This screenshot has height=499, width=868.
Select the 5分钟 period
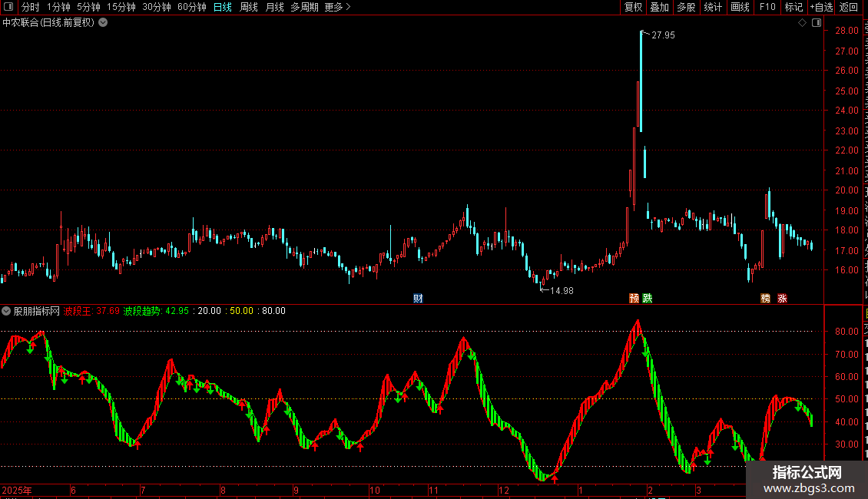coord(88,7)
